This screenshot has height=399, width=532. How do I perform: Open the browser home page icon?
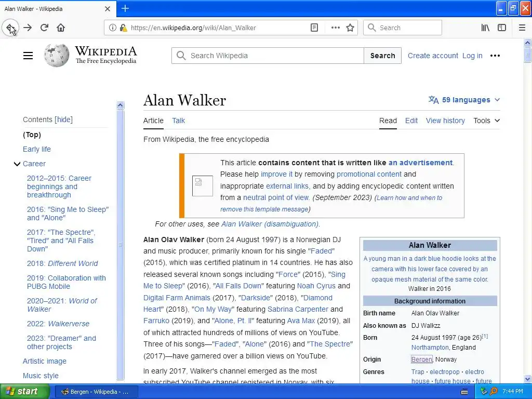click(x=61, y=28)
